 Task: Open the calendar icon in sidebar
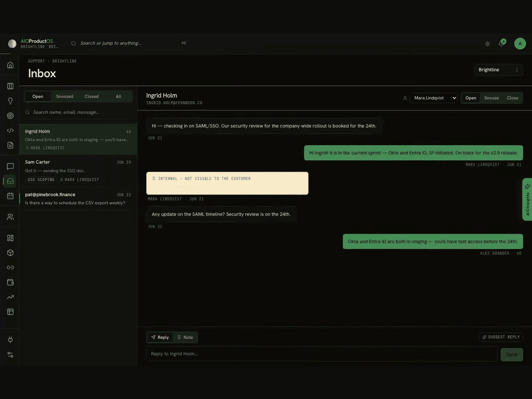(x=10, y=196)
